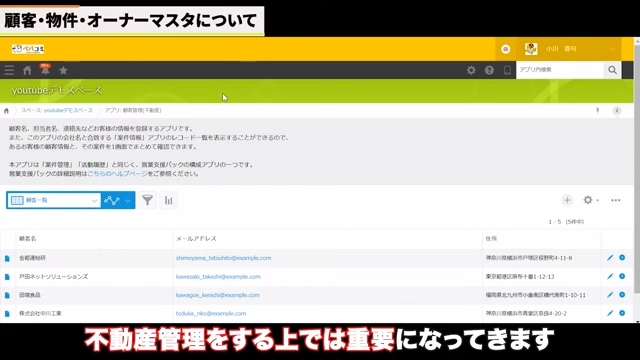Click the search magnifier button
Viewport: 640px width, 360px height.
(612, 70)
